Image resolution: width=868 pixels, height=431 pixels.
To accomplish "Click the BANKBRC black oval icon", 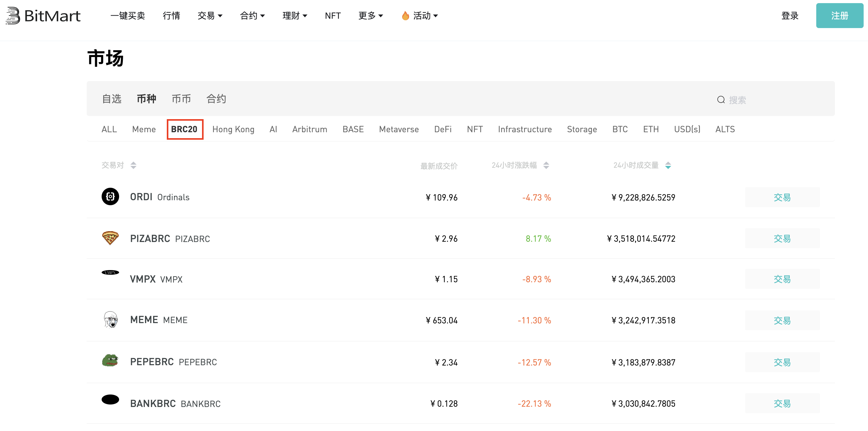I will tap(110, 400).
